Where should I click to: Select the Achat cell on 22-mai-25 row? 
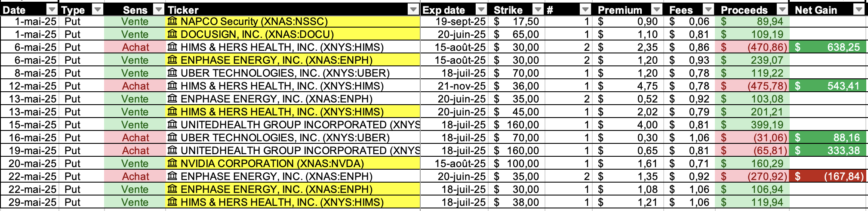coord(135,176)
